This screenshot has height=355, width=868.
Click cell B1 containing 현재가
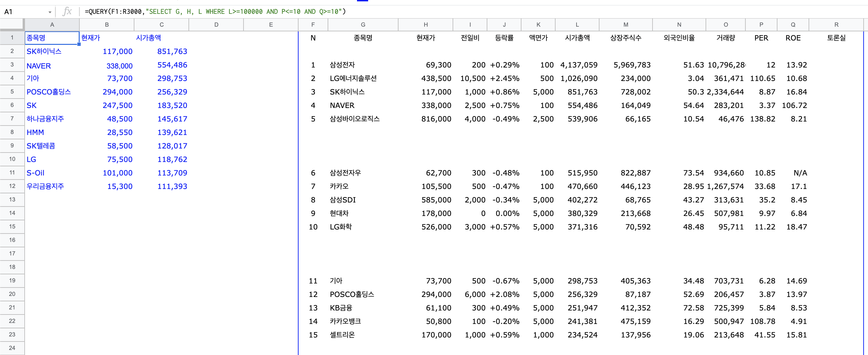(x=107, y=38)
